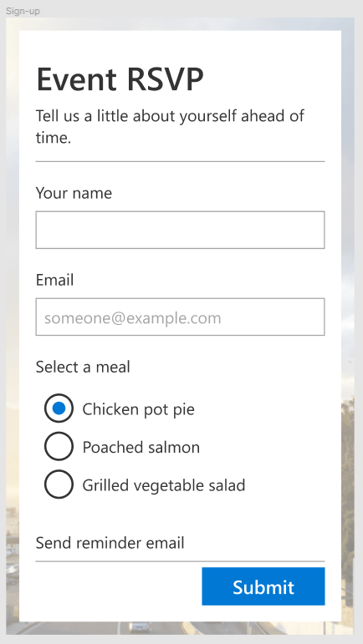This screenshot has width=363, height=644.
Task: Click the "Send reminder email" label
Action: (110, 543)
